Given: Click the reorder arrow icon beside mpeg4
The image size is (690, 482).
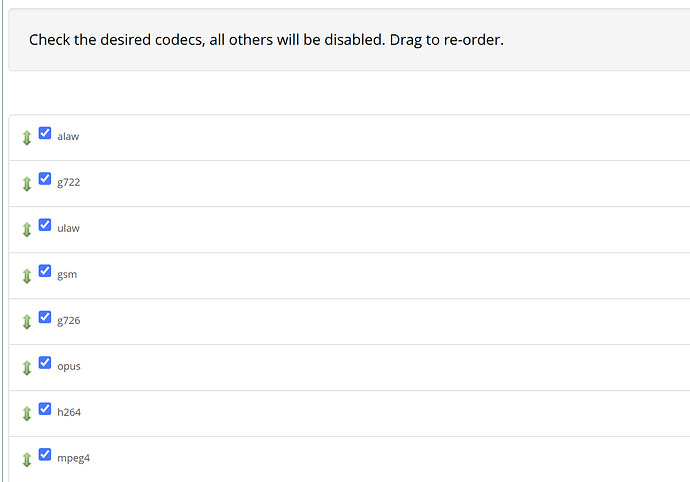Looking at the screenshot, I should (x=27, y=460).
